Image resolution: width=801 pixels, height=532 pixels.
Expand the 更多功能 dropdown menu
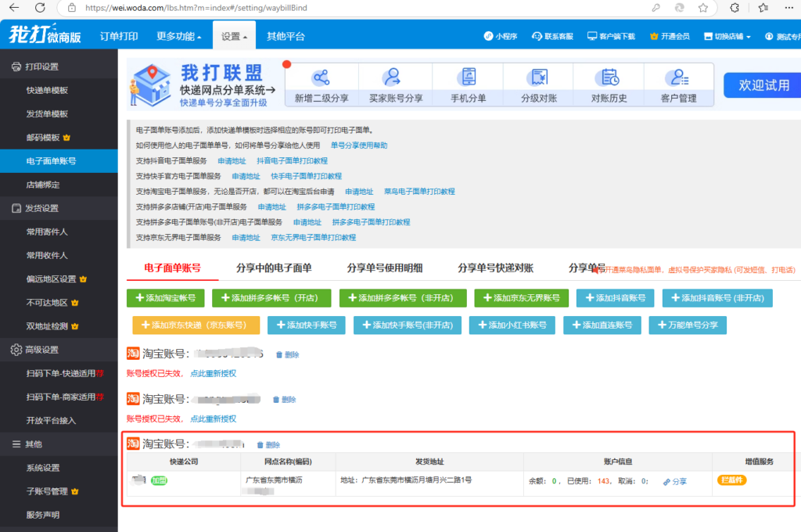click(178, 37)
